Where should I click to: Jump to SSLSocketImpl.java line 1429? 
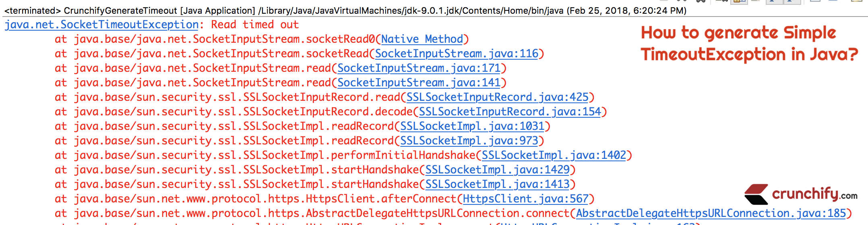point(497,170)
